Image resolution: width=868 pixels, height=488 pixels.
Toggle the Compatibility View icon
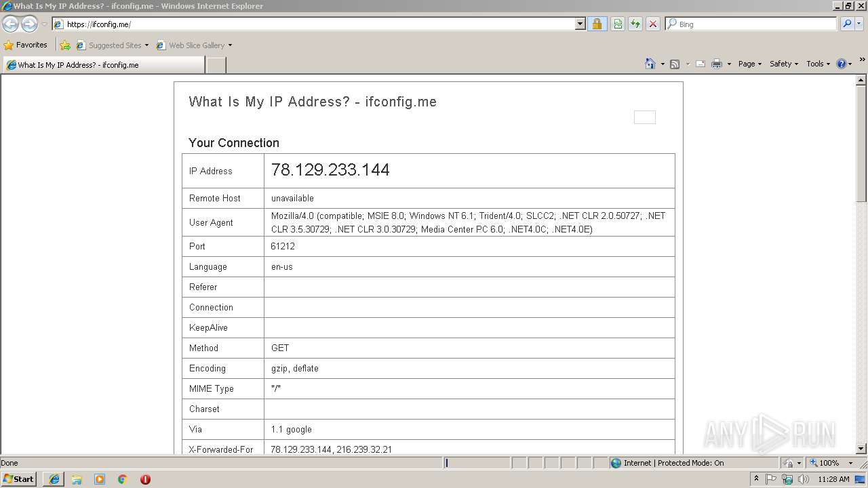click(618, 24)
